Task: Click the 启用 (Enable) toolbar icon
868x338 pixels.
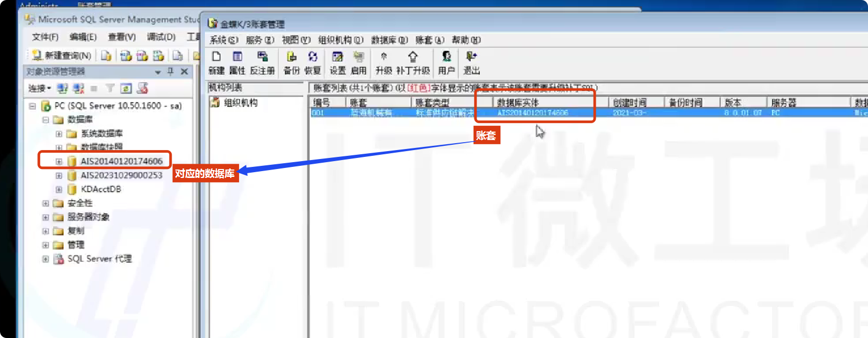Action: [359, 63]
